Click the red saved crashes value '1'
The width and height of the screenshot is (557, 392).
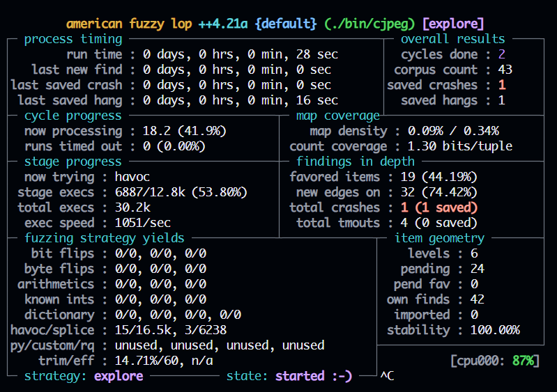click(502, 85)
